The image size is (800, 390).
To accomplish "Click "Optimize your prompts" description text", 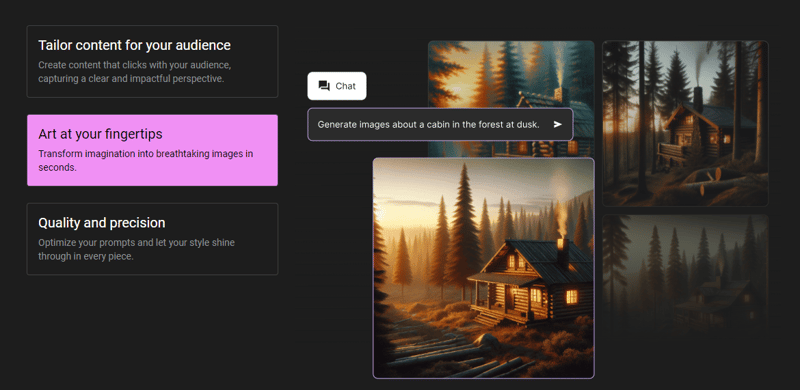I will click(136, 250).
